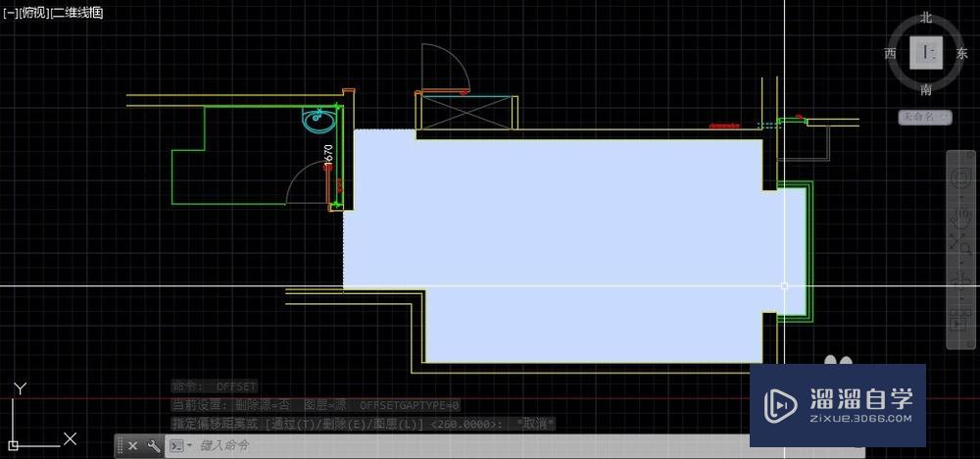Screen dimensions: 980x459
Task: Click the 东 direction on the ViewCube
Action: point(962,54)
